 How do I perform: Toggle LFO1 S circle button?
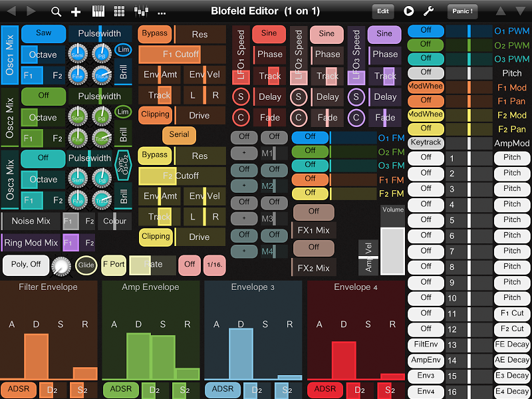pyautogui.click(x=241, y=97)
